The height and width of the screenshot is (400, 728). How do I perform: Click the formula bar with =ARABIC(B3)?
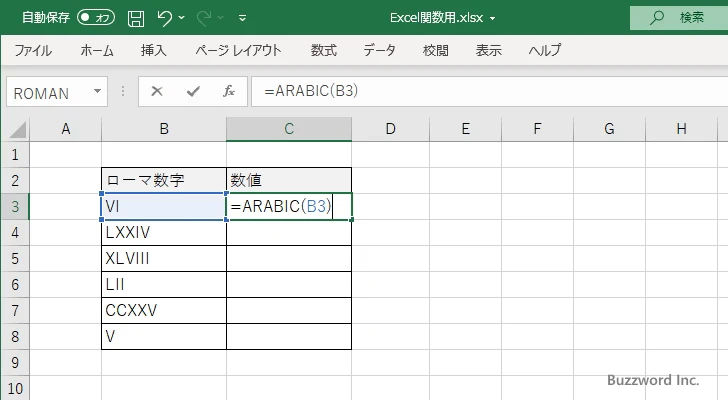point(489,91)
